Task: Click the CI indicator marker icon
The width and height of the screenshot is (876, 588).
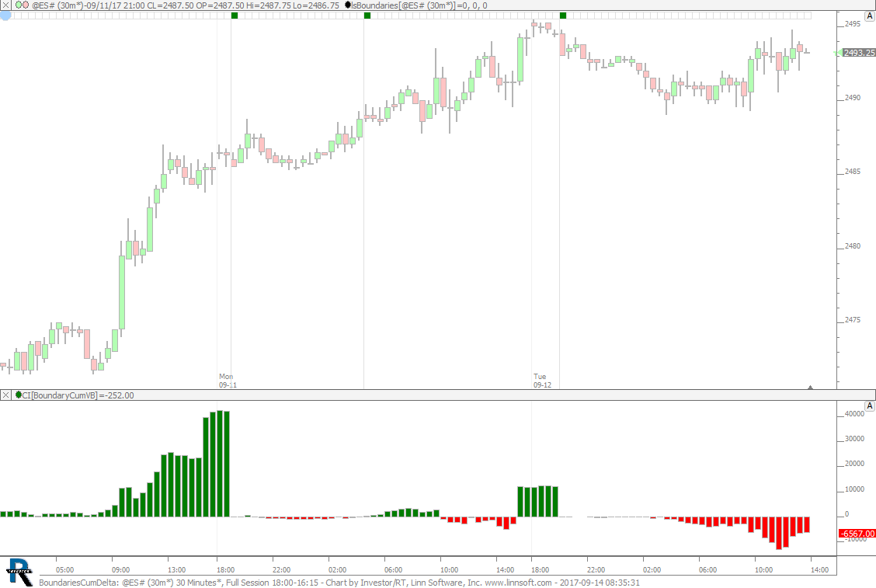Action: pos(19,395)
